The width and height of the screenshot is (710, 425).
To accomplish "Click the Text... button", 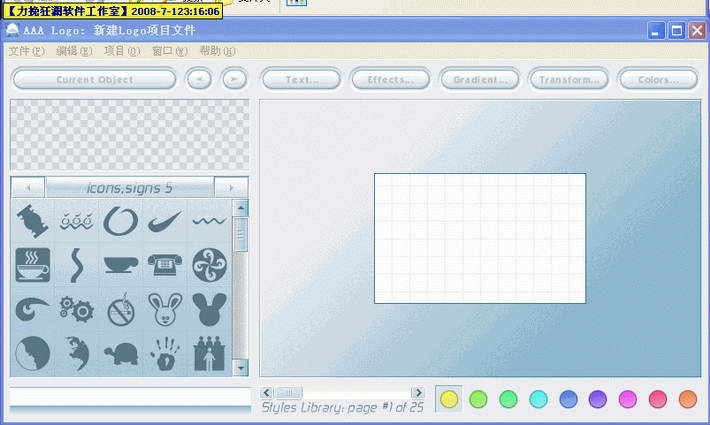I will (301, 80).
